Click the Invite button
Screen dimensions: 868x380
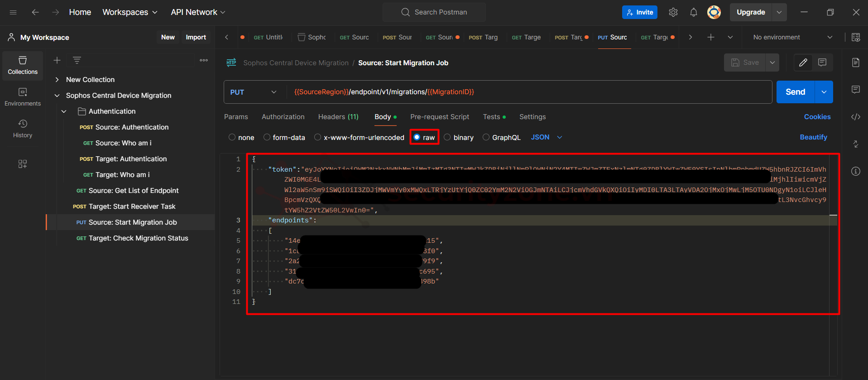click(640, 12)
